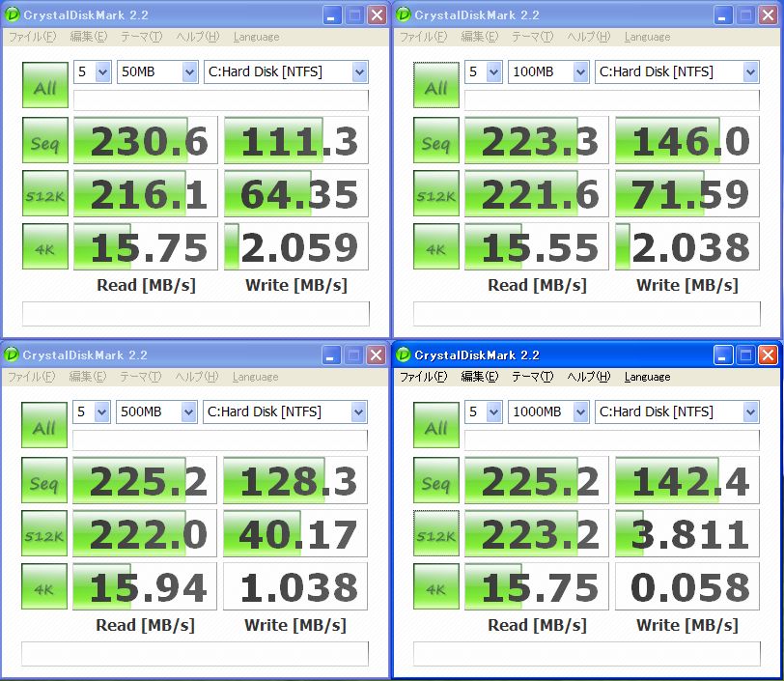The image size is (784, 681).
Task: Click the 111.3 sequential write result
Action: (x=296, y=140)
